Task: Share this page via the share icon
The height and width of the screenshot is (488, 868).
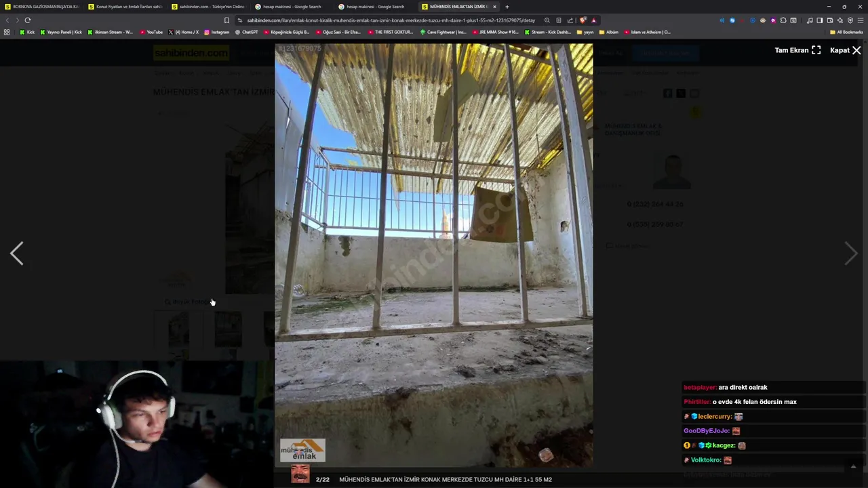Action: point(570,20)
